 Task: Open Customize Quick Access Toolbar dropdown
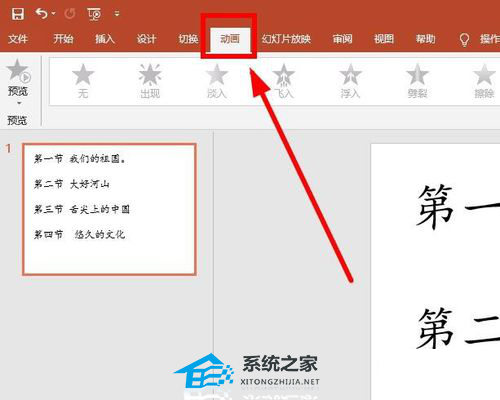coord(117,14)
